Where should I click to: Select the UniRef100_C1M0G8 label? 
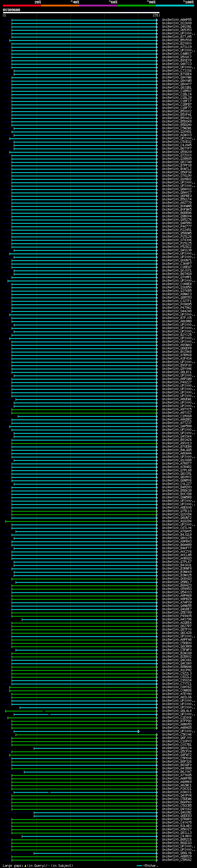(177, 416)
